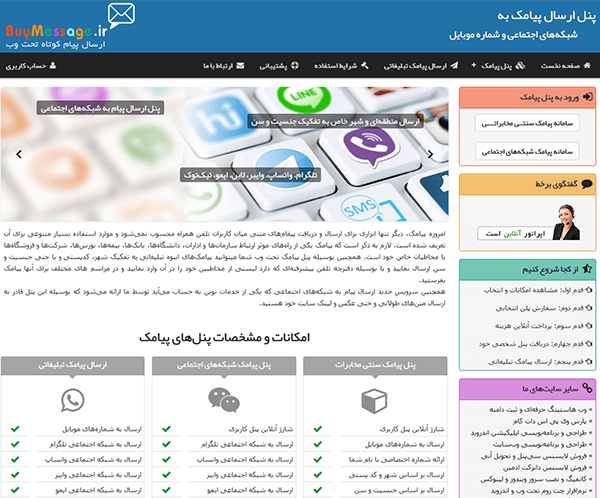Open پشتیبانی menu item
600x498 pixels.
click(x=279, y=66)
